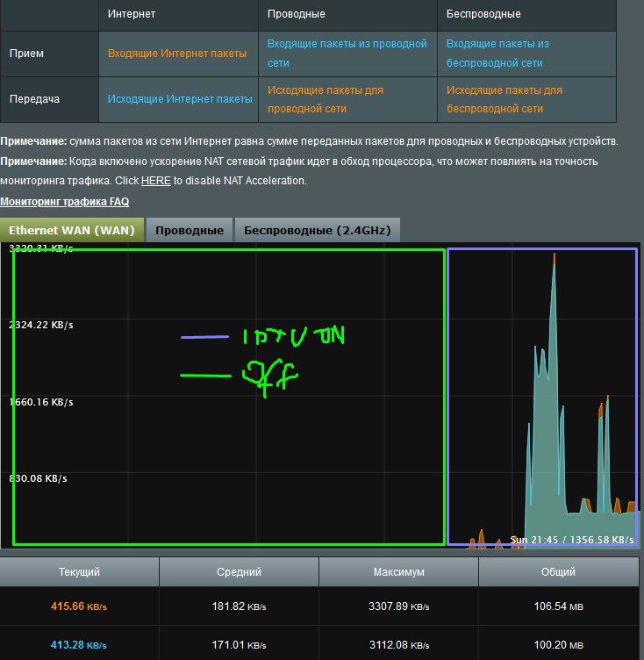The width and height of the screenshot is (644, 660).
Task: Select Входящие Интернет пакеты cell text
Action: pyautogui.click(x=177, y=54)
